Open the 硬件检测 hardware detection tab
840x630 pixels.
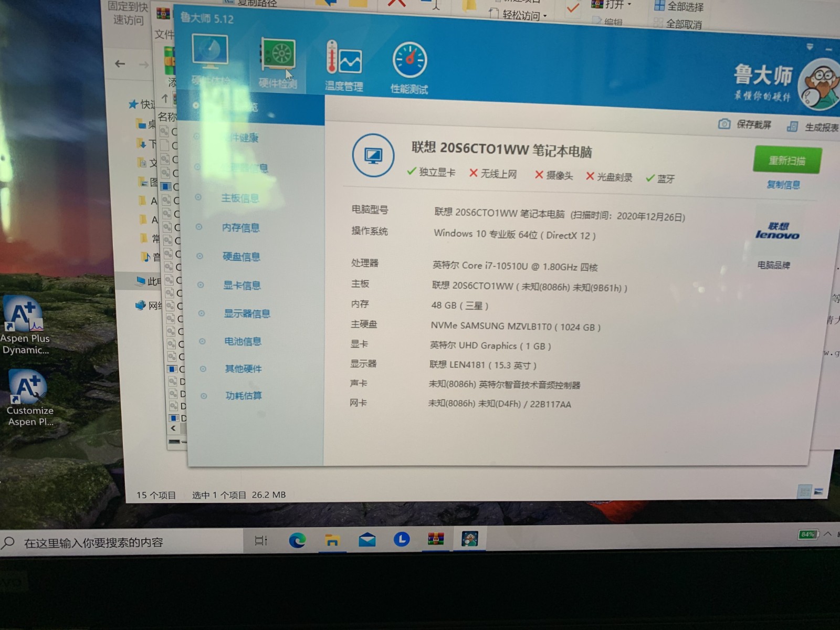(278, 63)
